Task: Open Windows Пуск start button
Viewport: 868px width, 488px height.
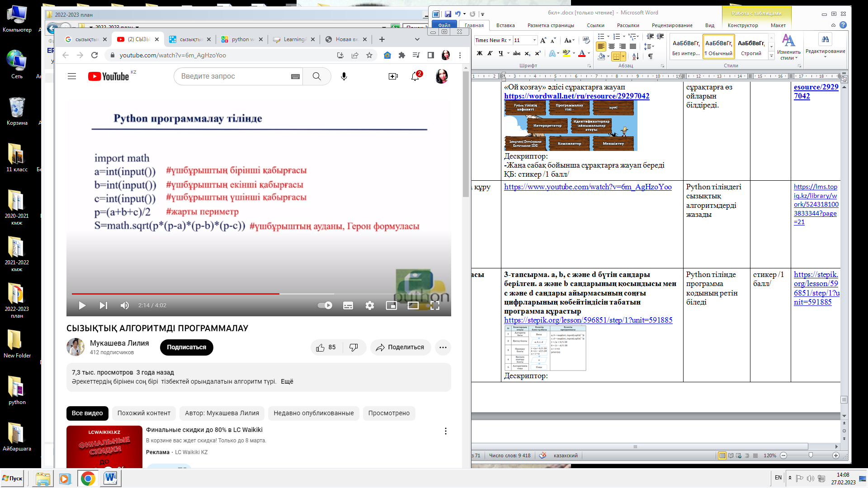Action: [x=13, y=479]
